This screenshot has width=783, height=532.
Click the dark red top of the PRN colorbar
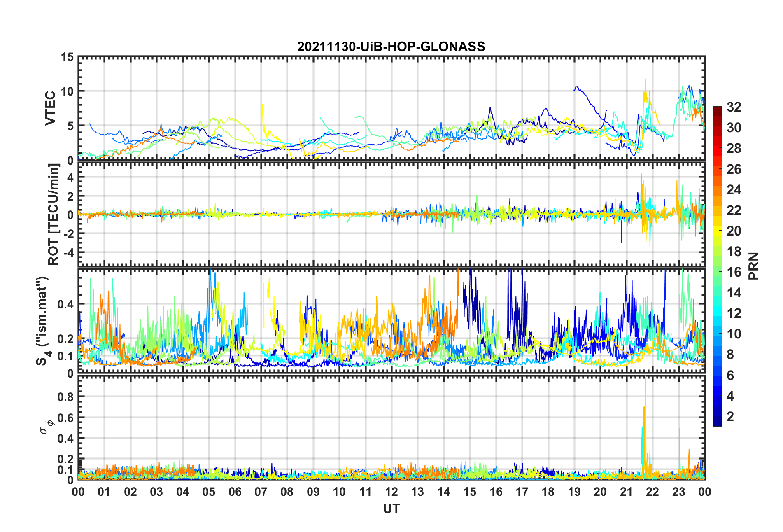tap(718, 110)
